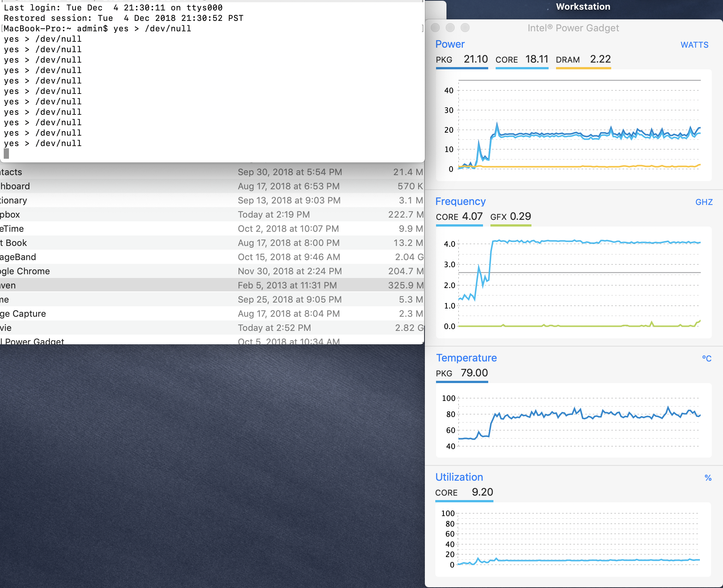The width and height of the screenshot is (723, 588).
Task: Select the Finder row sized 3.1 M
Action: tap(212, 200)
